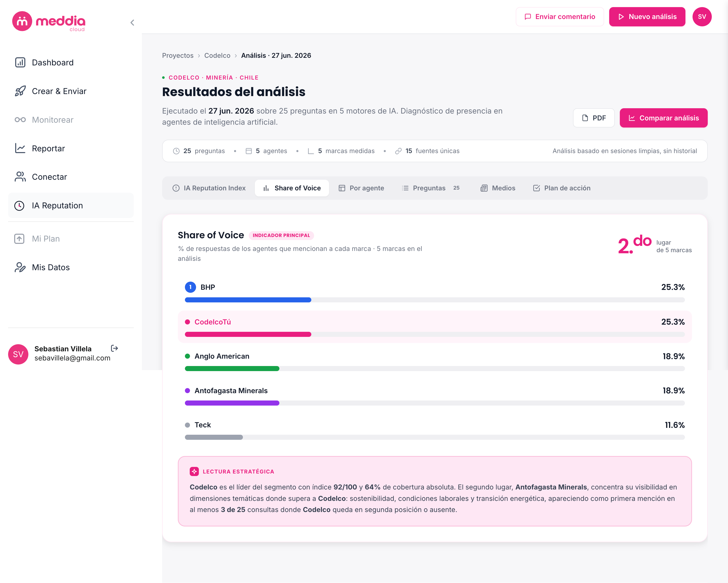Click the Enviar comentario button

tap(560, 16)
